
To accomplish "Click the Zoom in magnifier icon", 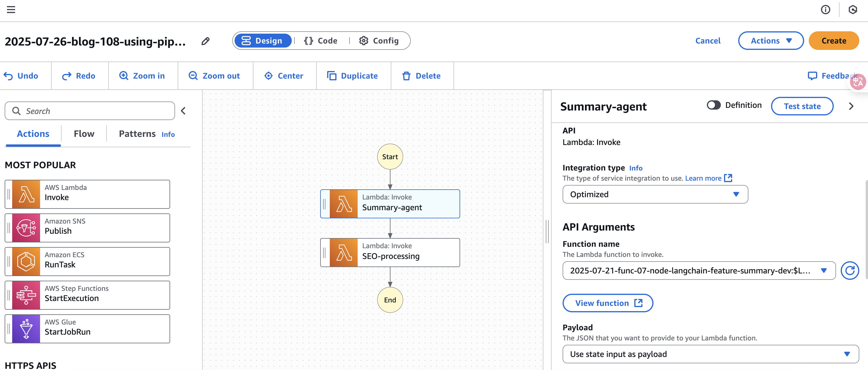I will coord(124,76).
